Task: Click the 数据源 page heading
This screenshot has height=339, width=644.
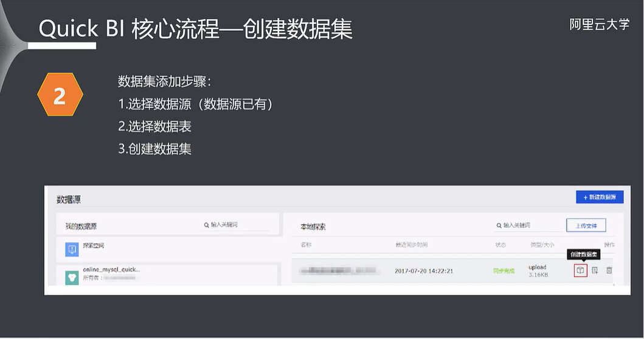Action: pyautogui.click(x=69, y=200)
